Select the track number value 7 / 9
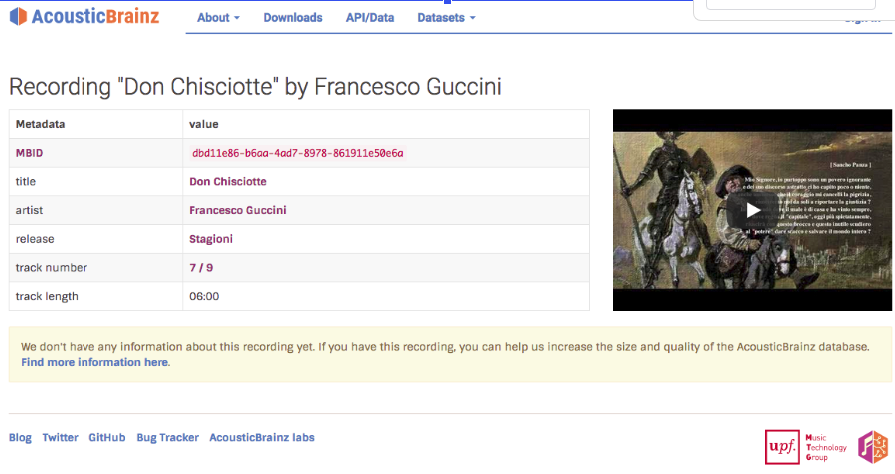This screenshot has height=474, width=895. click(201, 267)
